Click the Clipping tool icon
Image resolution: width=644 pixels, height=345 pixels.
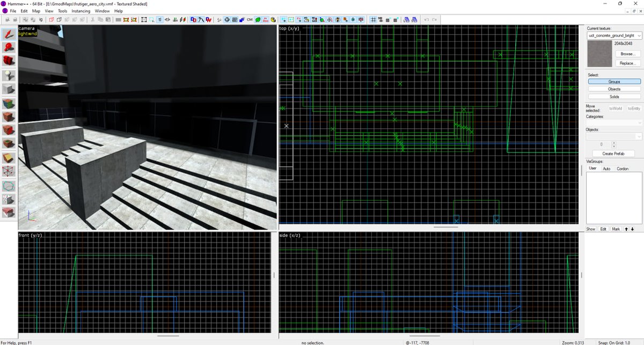[x=9, y=158]
